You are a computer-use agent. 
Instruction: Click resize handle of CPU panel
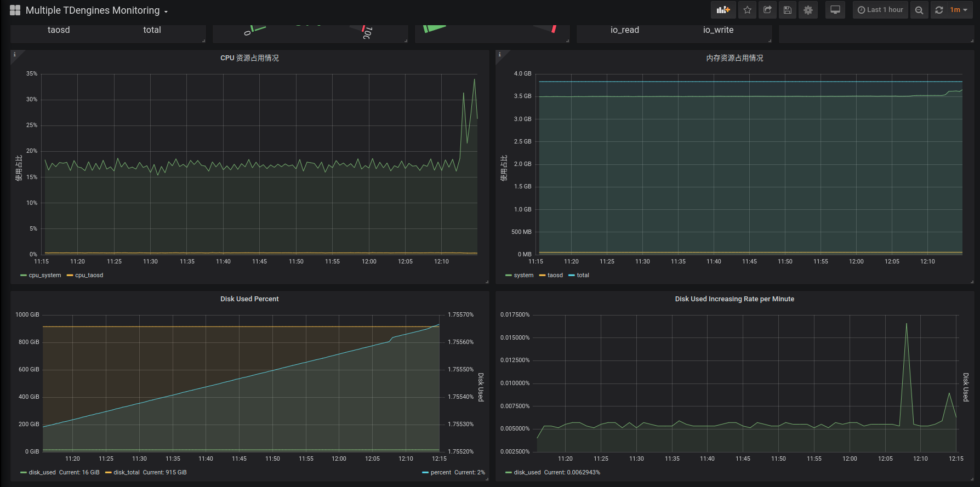click(487, 282)
